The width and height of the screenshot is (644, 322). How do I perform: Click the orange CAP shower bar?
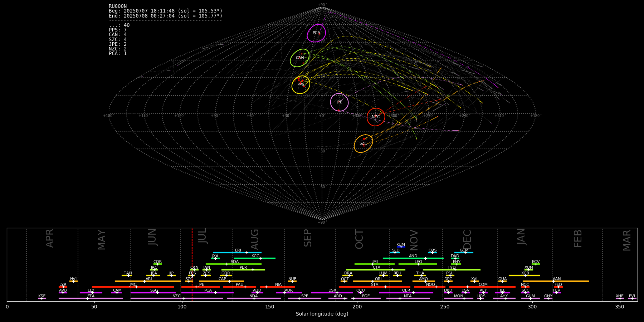pyautogui.click(x=221, y=281)
